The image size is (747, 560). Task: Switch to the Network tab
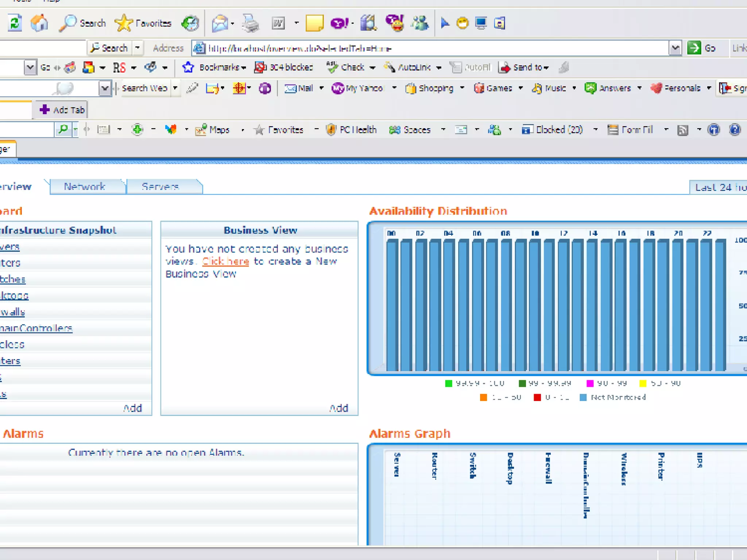tap(85, 187)
